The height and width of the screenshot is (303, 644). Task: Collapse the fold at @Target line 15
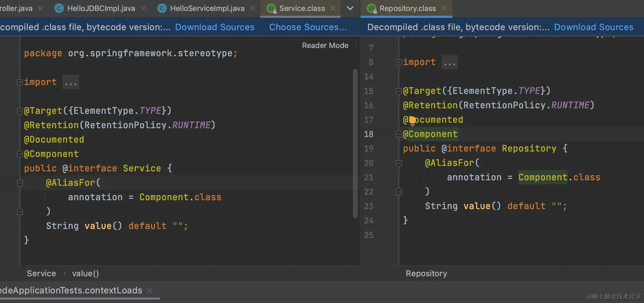click(x=399, y=91)
